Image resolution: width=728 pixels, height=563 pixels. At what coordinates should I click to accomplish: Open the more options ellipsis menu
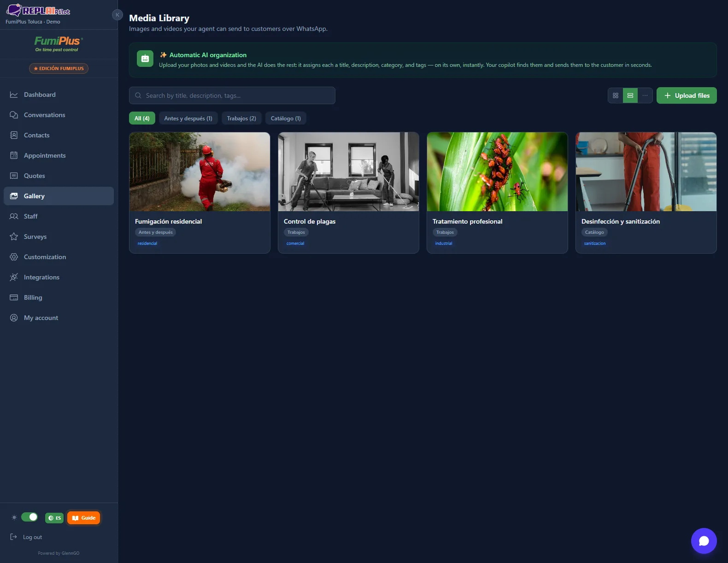tap(645, 95)
